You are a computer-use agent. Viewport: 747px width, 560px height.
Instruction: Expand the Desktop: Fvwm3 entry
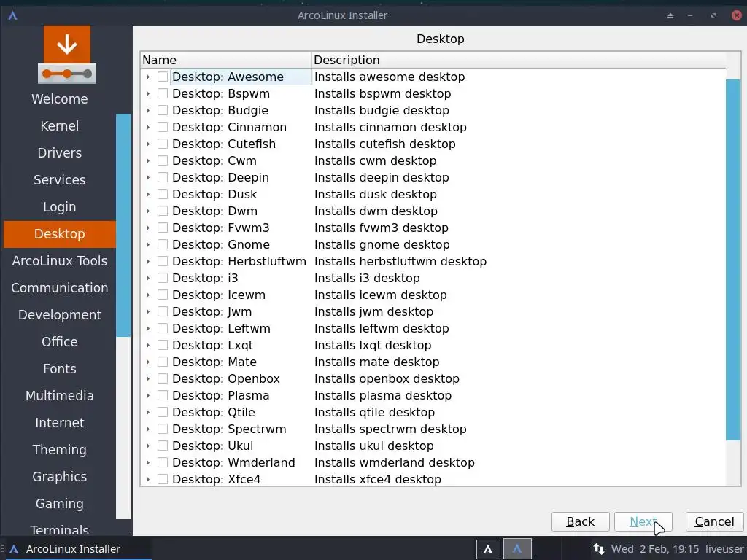(x=147, y=227)
